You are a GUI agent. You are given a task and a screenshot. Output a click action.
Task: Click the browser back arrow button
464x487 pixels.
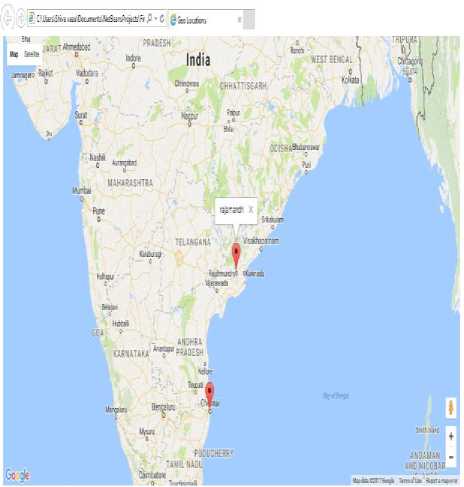click(7, 19)
